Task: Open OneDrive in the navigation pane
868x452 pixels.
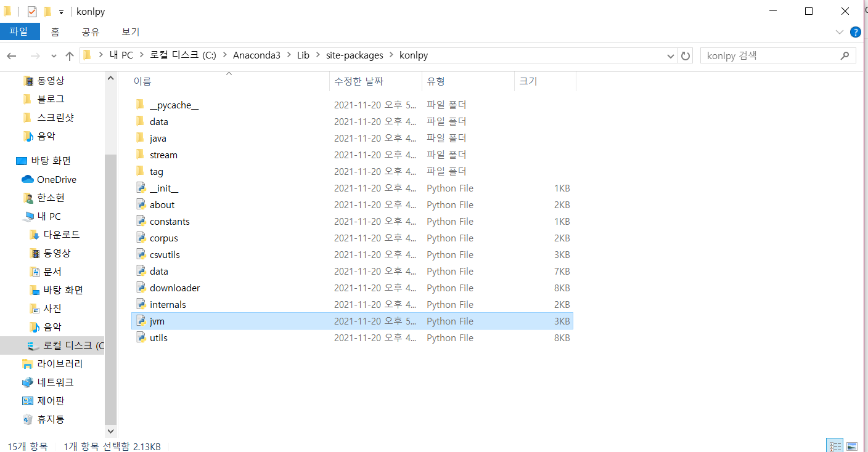Action: (57, 179)
